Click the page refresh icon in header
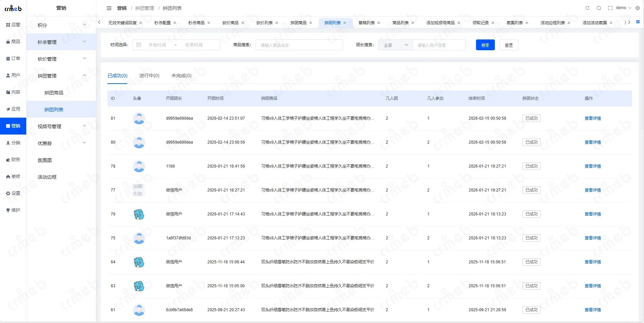The width and height of the screenshot is (644, 323). pos(587,8)
